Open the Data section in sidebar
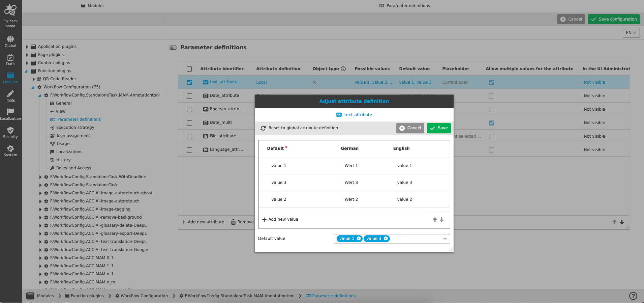 [x=10, y=60]
